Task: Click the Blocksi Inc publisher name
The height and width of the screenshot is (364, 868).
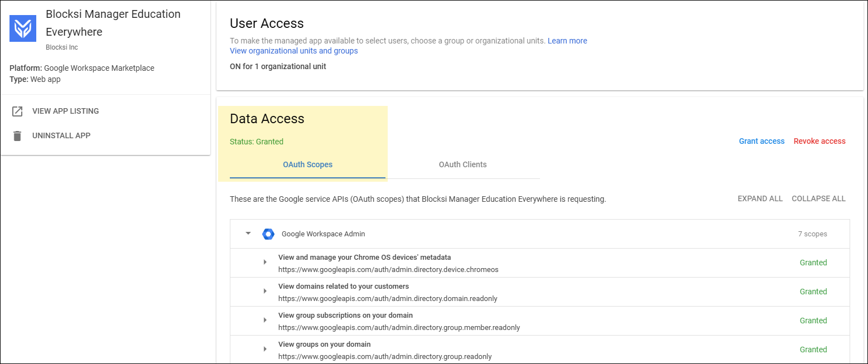Action: [x=61, y=47]
